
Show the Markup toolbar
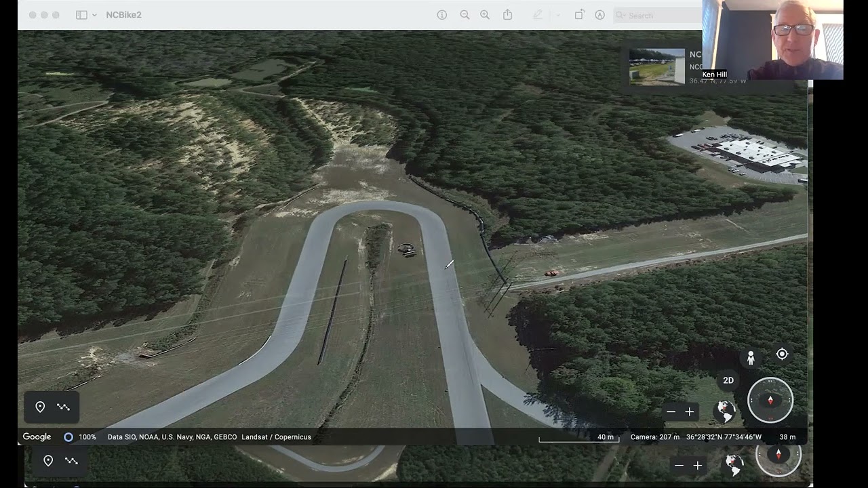[x=599, y=15]
